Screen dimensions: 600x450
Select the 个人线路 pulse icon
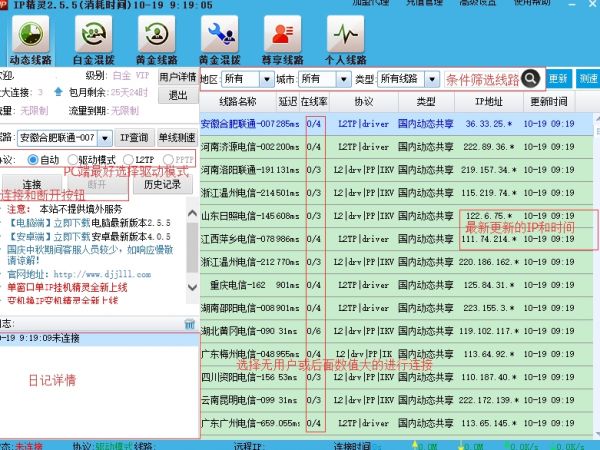[x=346, y=34]
